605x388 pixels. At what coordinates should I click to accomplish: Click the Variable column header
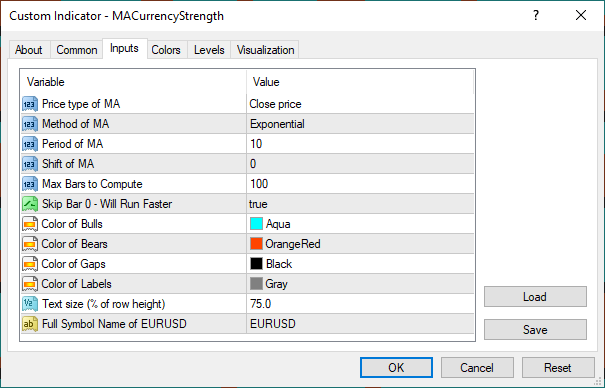tap(133, 82)
